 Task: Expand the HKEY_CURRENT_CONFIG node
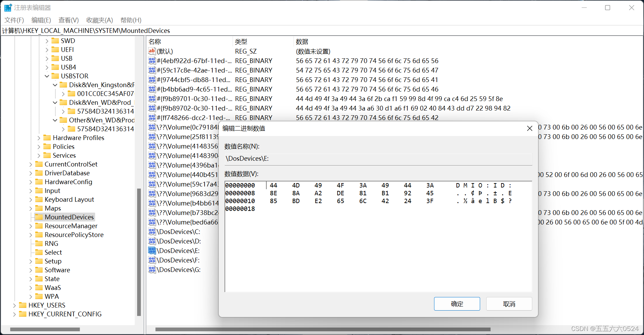tap(15, 314)
